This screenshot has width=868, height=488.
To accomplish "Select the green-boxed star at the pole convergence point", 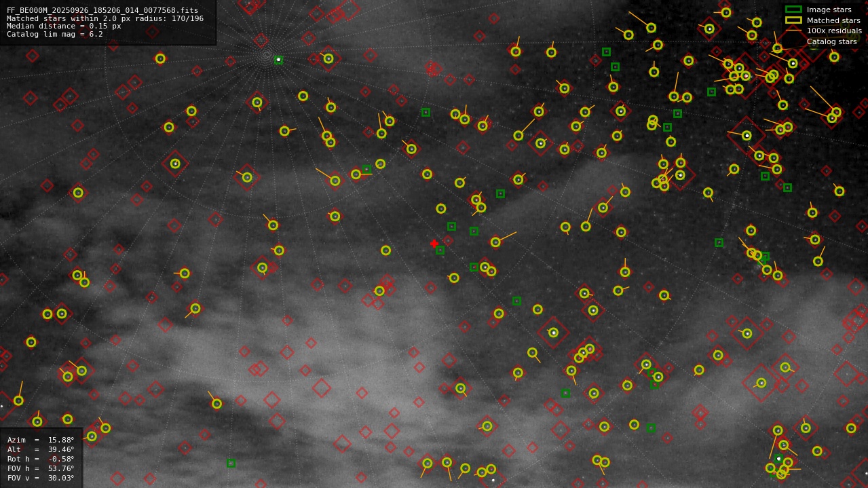I will [x=278, y=60].
